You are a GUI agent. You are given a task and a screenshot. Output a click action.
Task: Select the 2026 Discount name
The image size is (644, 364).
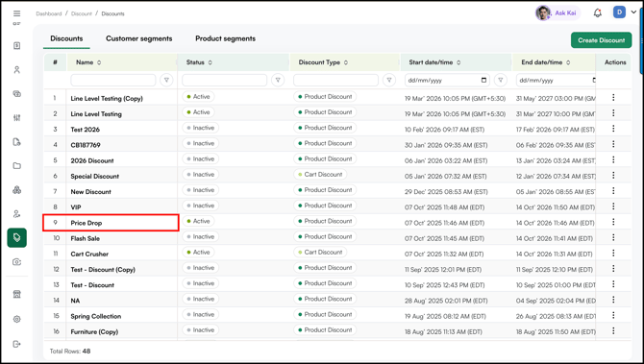point(92,160)
